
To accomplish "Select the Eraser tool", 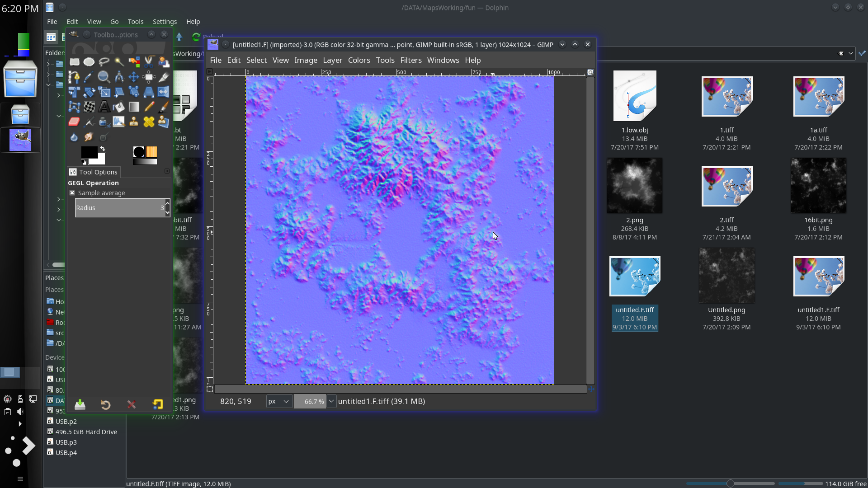I will point(74,122).
